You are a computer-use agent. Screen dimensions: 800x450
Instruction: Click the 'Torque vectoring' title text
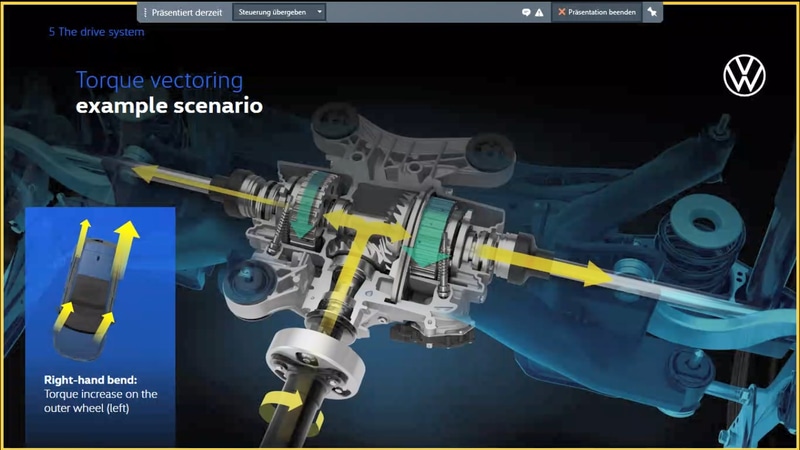(x=160, y=81)
